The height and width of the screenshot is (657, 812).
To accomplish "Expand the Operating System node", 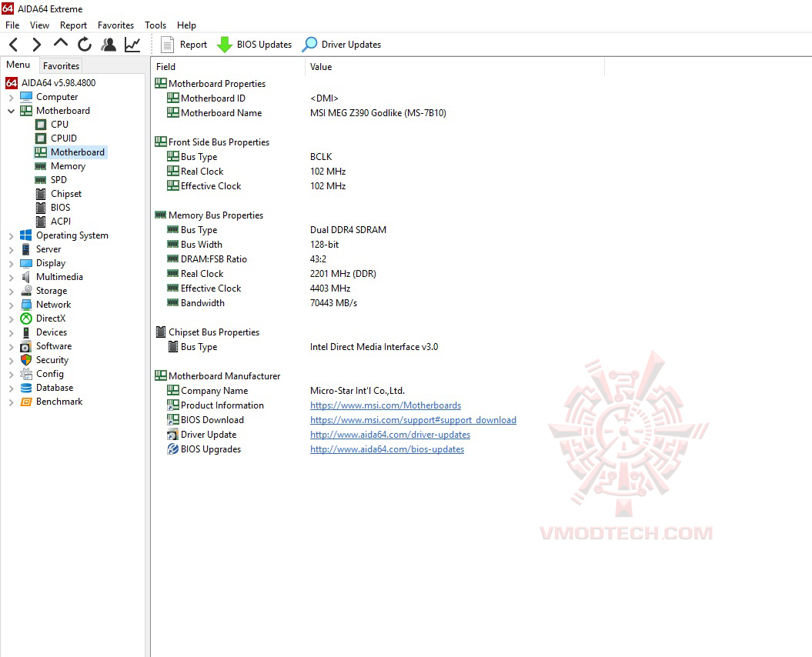I will [11, 236].
